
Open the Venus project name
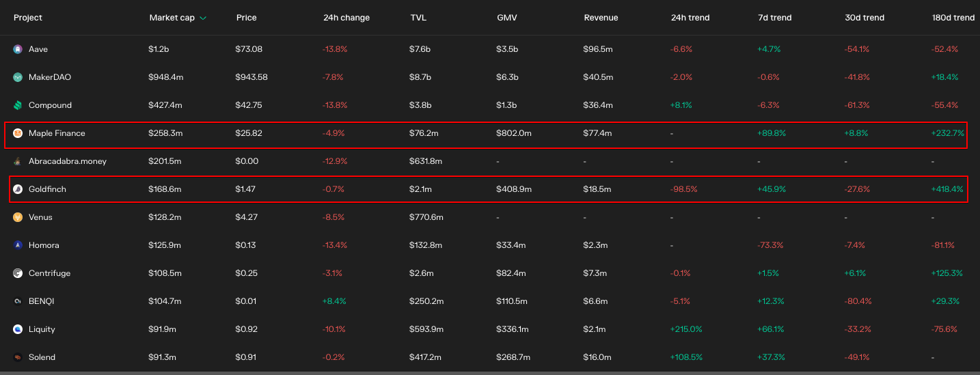pos(40,217)
